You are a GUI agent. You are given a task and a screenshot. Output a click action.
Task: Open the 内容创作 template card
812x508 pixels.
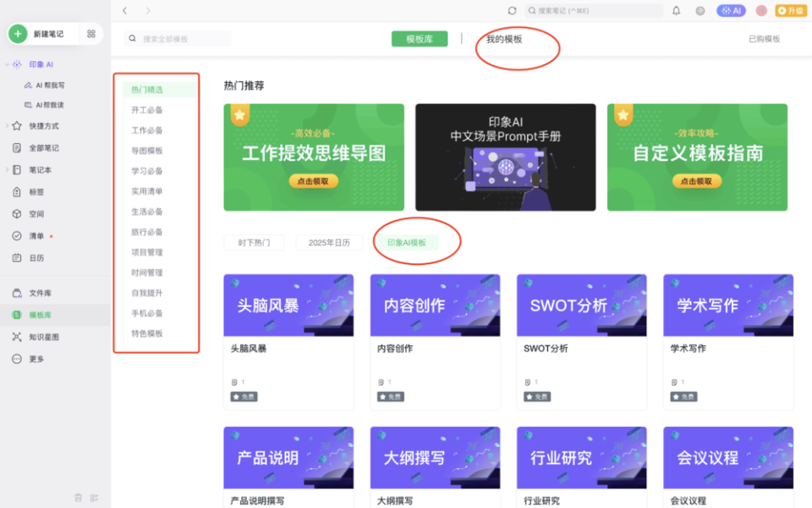tap(435, 341)
